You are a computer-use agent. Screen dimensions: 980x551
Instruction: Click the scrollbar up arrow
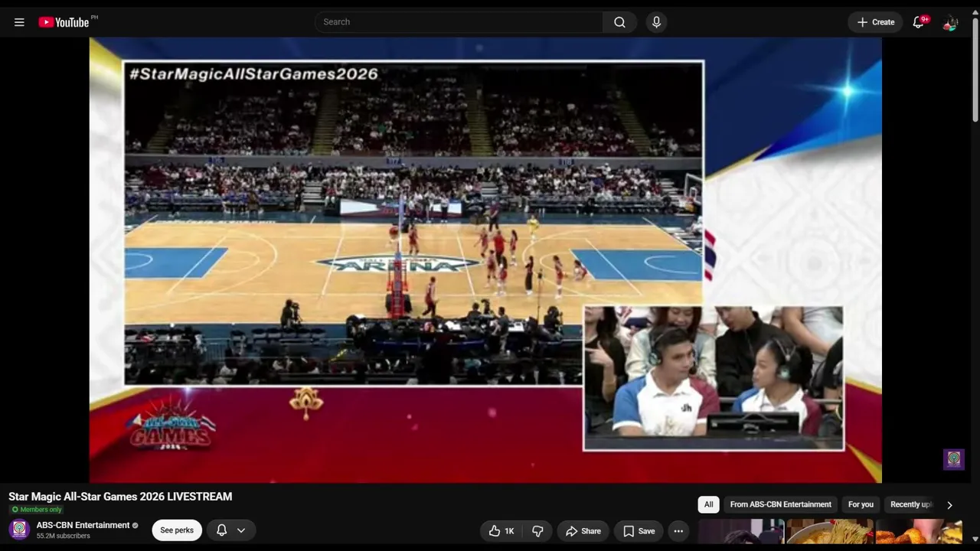[975, 11]
